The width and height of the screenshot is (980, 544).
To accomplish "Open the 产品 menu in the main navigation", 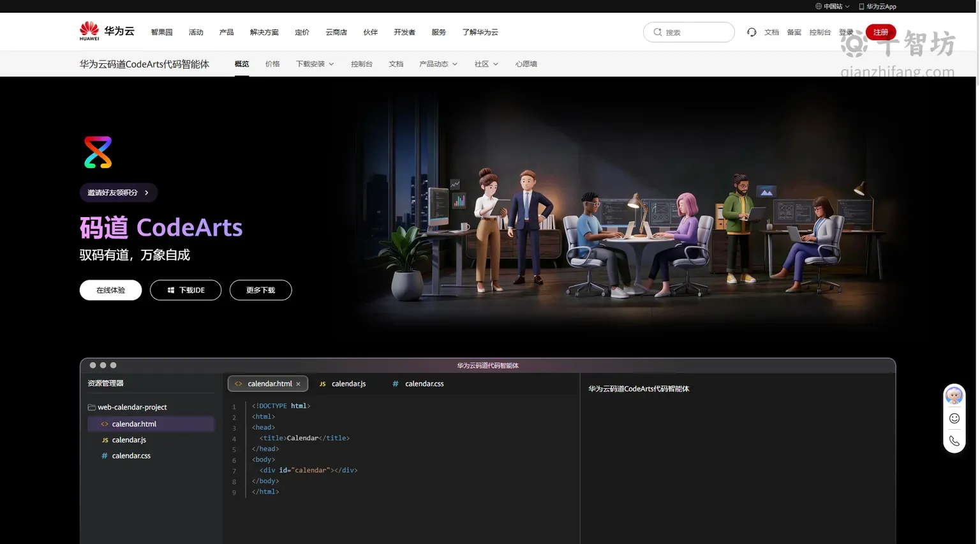I will pos(226,32).
